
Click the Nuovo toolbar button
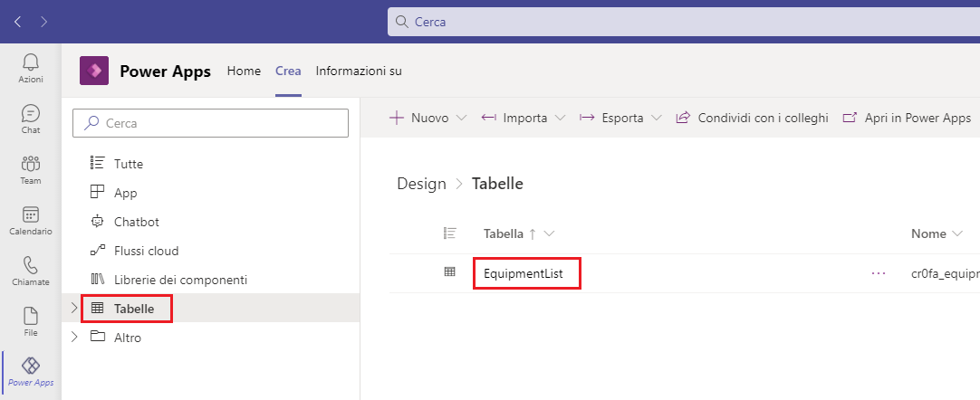pos(418,118)
